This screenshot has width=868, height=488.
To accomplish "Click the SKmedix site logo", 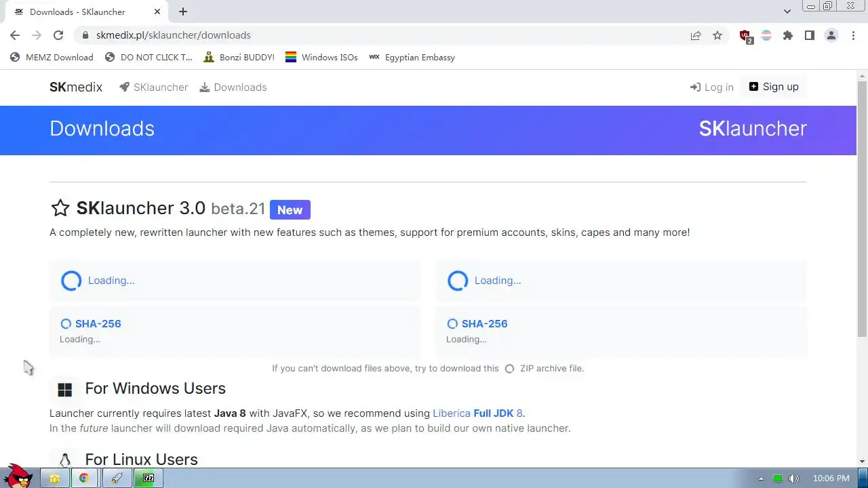I will pyautogui.click(x=76, y=87).
